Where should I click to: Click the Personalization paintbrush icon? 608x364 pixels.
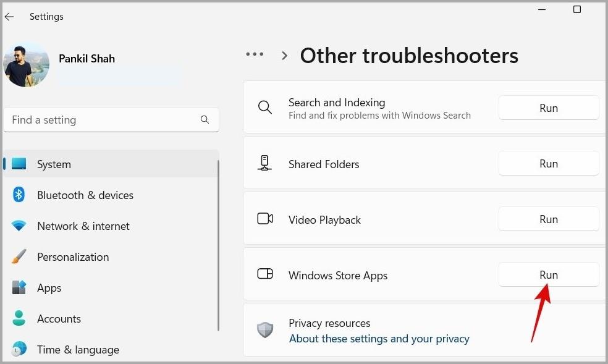tap(19, 256)
